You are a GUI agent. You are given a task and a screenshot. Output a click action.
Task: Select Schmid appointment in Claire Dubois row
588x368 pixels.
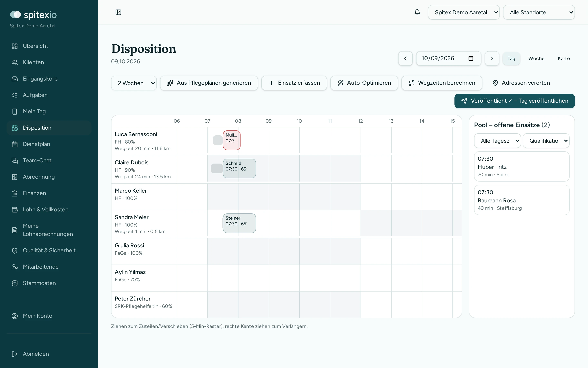239,168
